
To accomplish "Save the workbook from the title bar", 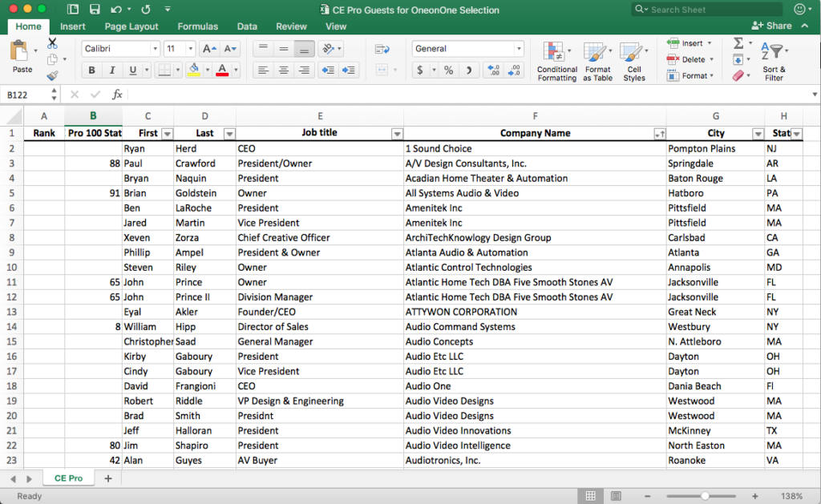I will [95, 10].
